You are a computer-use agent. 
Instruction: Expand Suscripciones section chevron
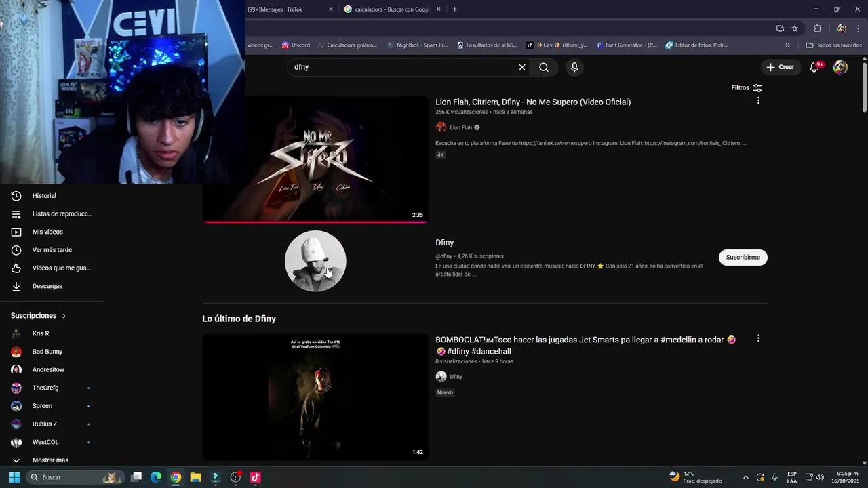pyautogui.click(x=64, y=316)
